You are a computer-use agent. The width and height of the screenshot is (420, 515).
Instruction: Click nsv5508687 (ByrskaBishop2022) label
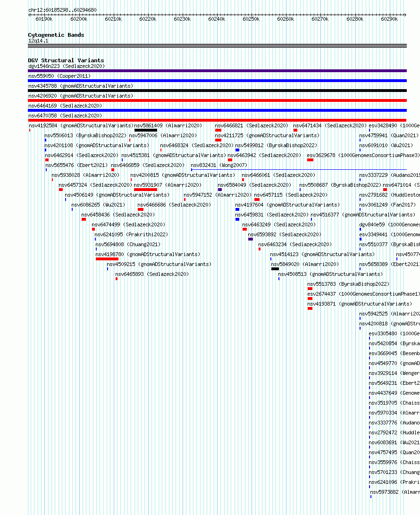coord(340,185)
